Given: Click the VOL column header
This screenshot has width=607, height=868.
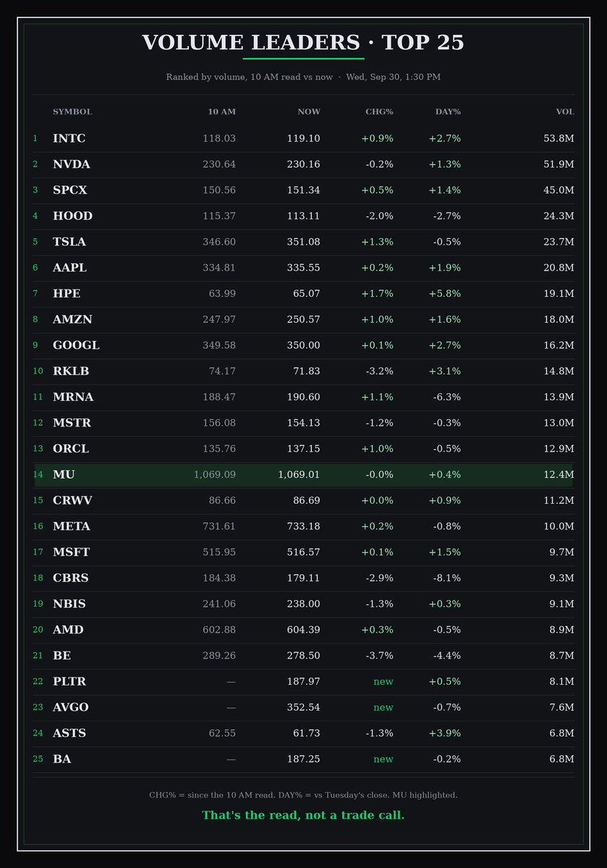Looking at the screenshot, I should 565,111.
